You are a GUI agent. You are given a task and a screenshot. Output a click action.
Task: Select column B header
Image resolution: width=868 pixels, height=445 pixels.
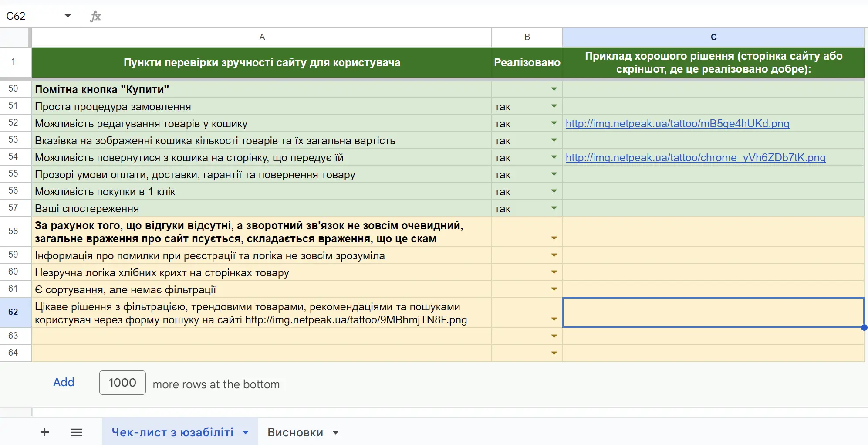pyautogui.click(x=527, y=37)
